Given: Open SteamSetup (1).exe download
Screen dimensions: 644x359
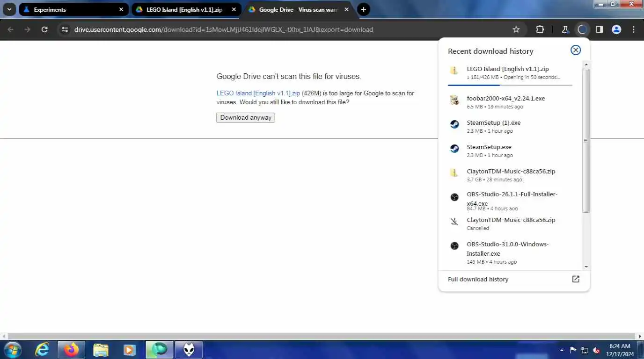Looking at the screenshot, I should [510, 126].
